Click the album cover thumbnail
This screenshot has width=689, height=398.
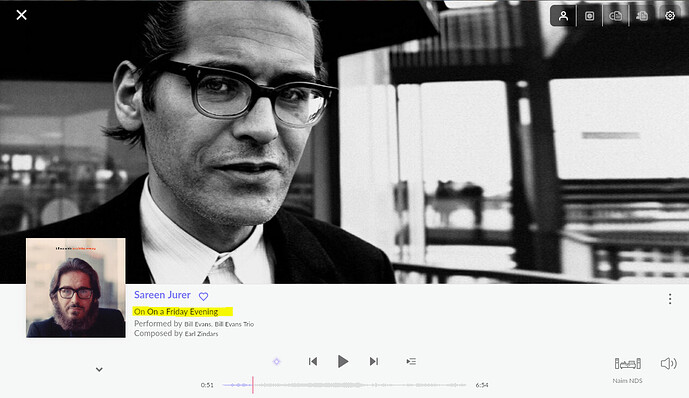tap(76, 288)
